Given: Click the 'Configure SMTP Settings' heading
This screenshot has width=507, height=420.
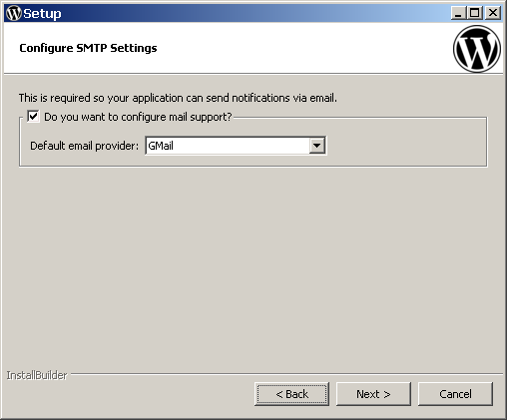Looking at the screenshot, I should (88, 48).
